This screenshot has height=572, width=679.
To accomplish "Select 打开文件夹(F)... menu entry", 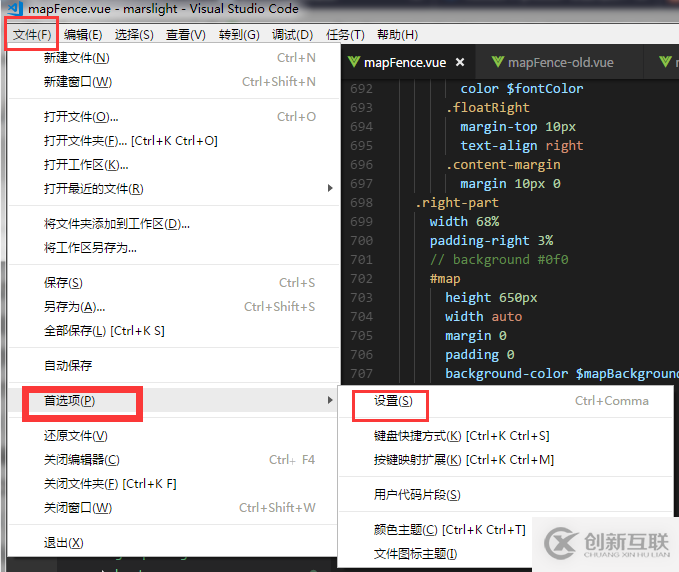I will [x=173, y=141].
